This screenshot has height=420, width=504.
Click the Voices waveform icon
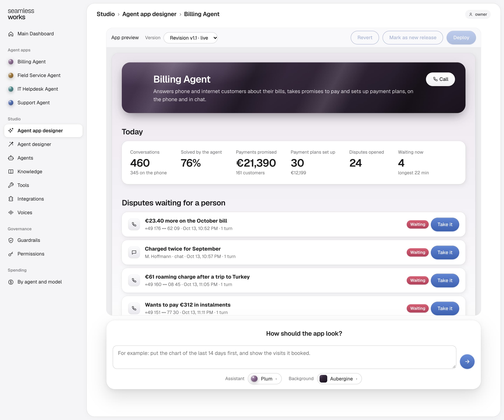[x=11, y=212]
